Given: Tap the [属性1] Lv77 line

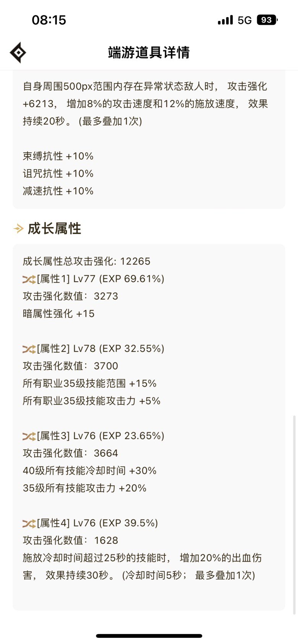Looking at the screenshot, I should [94, 279].
